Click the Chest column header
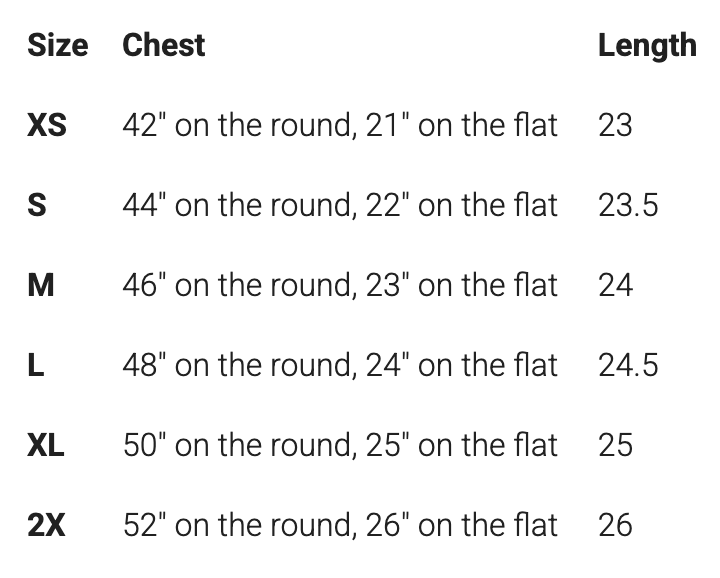This screenshot has width=720, height=578. tap(163, 45)
